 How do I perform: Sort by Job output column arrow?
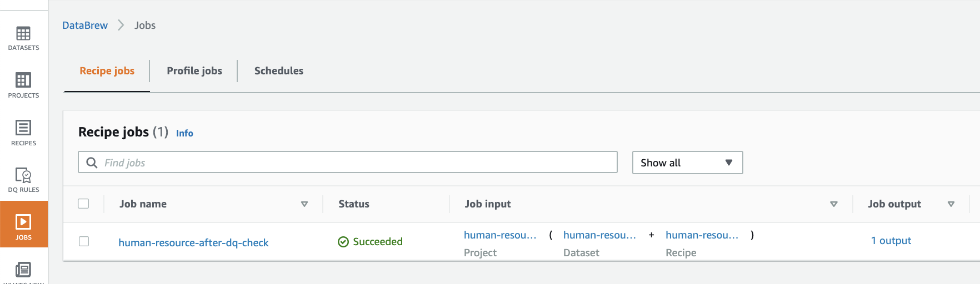951,204
